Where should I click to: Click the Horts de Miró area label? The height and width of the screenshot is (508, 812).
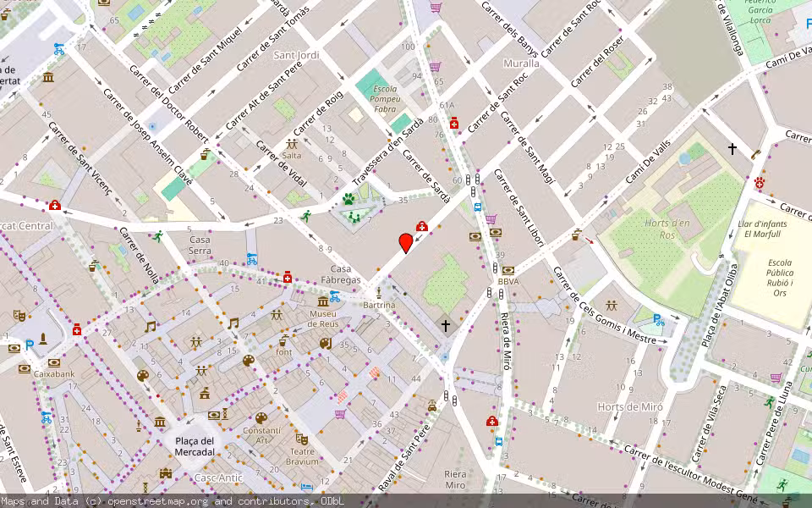click(631, 406)
